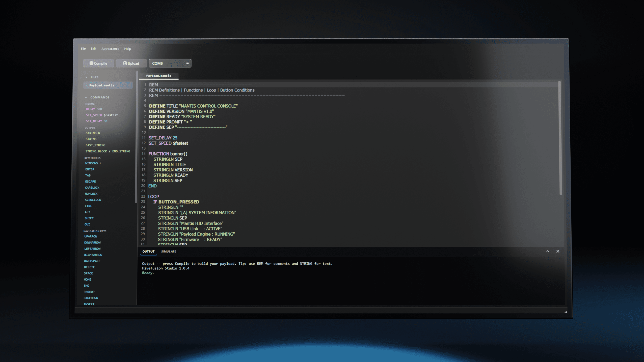Insert the DOWNARROW navigation command
This screenshot has height=362, width=644.
pyautogui.click(x=92, y=243)
